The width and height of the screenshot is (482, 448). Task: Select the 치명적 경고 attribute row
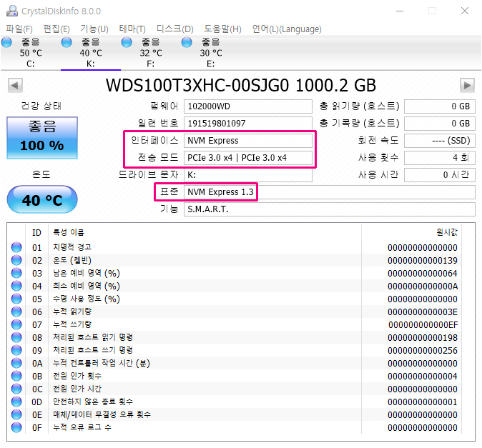coord(235,247)
